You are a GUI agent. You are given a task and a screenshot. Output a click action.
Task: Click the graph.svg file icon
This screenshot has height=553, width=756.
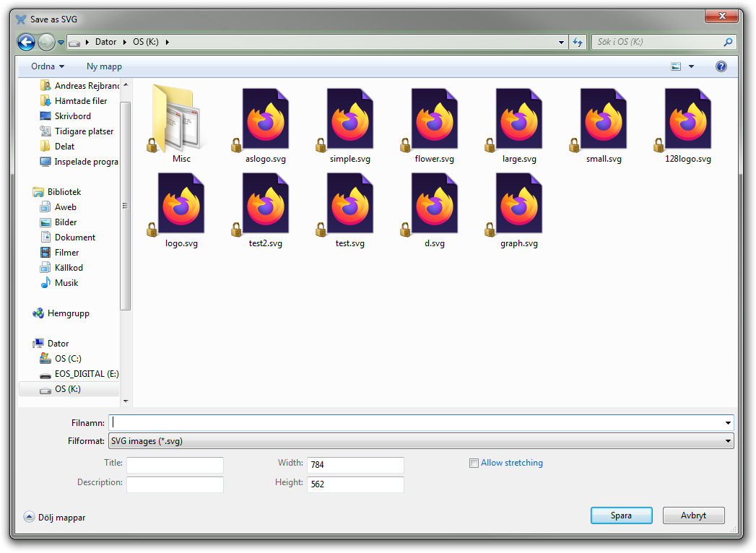point(518,204)
